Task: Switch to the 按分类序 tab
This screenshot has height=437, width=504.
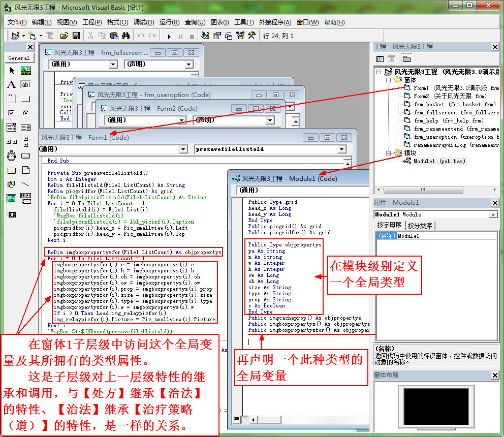Action: tap(420, 225)
